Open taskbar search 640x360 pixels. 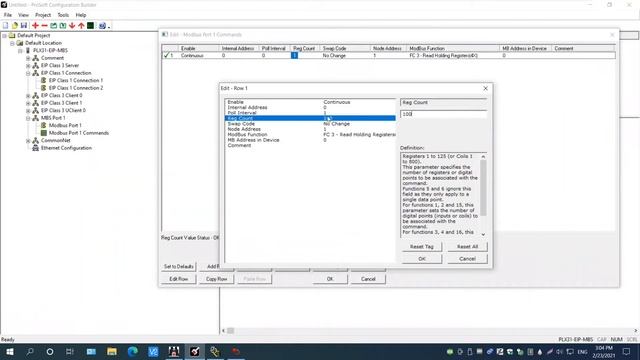click(30, 351)
